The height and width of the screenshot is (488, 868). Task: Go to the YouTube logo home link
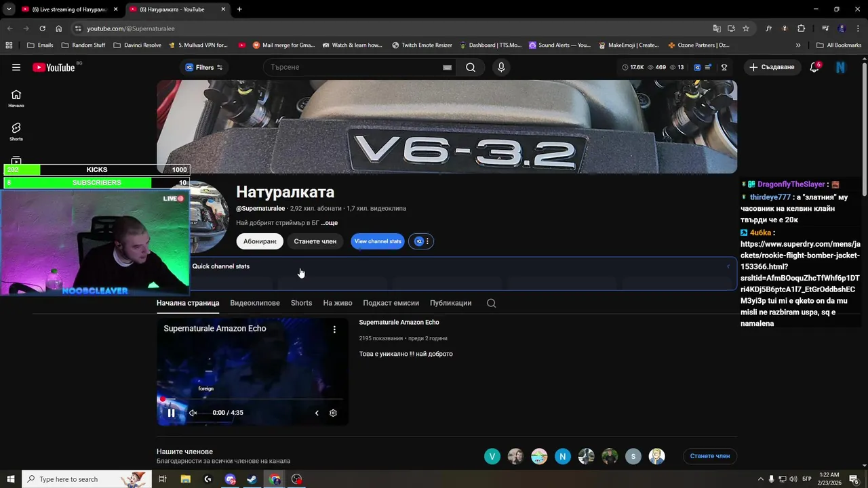[54, 67]
